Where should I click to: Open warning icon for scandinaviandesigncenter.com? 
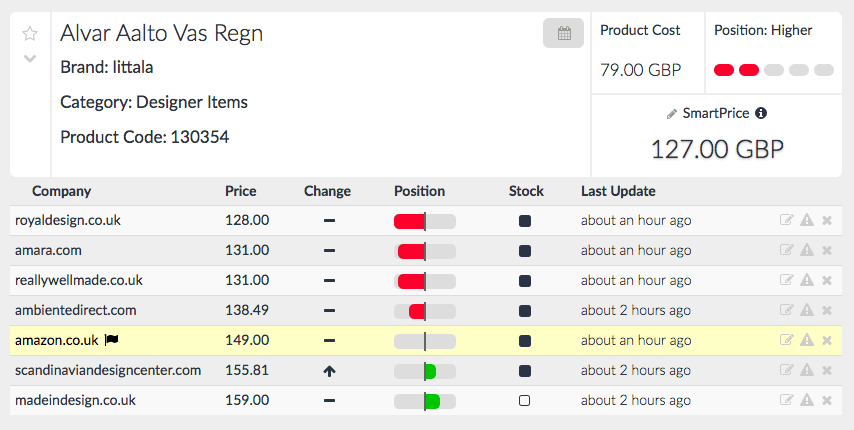[807, 371]
